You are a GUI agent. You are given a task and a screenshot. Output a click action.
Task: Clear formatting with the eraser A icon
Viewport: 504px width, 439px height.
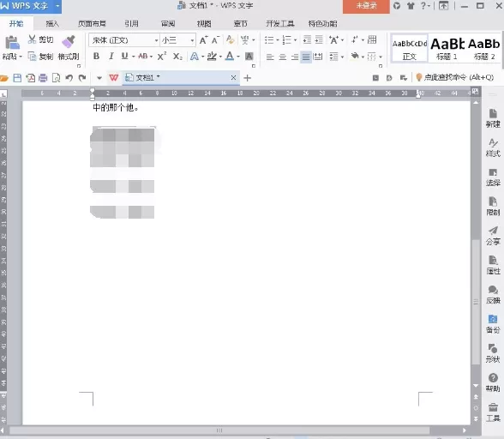pos(230,40)
